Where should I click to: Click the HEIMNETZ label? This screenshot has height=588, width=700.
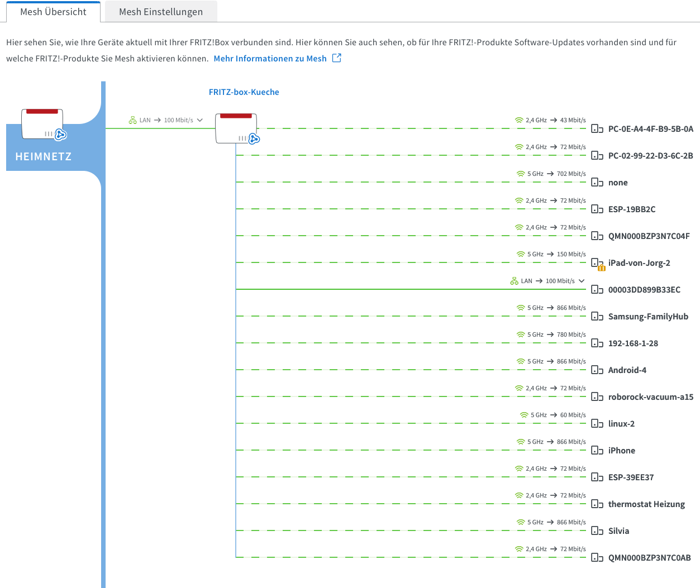click(x=44, y=157)
